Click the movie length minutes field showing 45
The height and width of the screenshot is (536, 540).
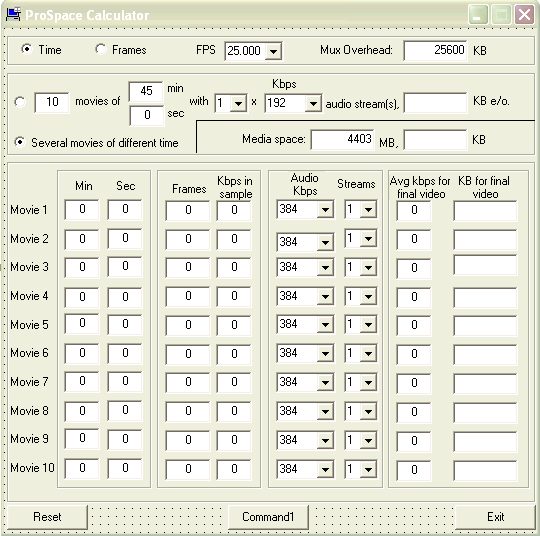146,91
